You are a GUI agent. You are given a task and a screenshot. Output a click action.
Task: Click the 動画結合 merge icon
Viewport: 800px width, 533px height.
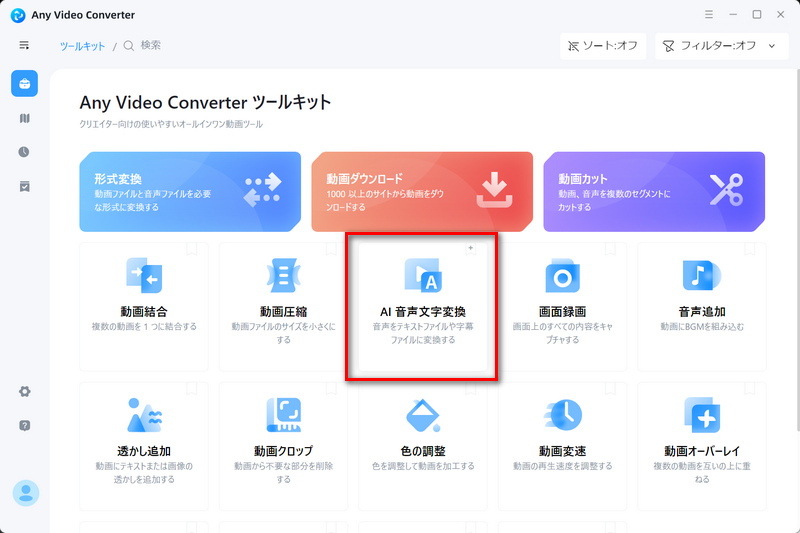point(144,275)
